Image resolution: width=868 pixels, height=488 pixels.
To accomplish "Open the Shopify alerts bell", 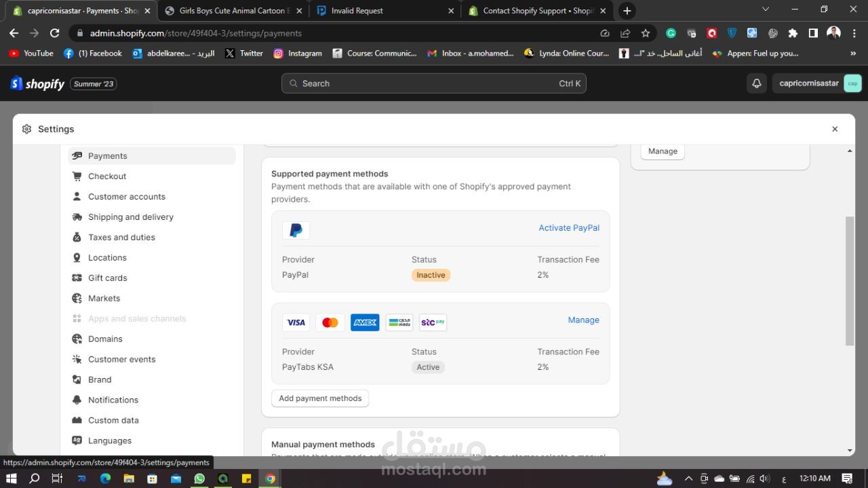I will tap(757, 83).
